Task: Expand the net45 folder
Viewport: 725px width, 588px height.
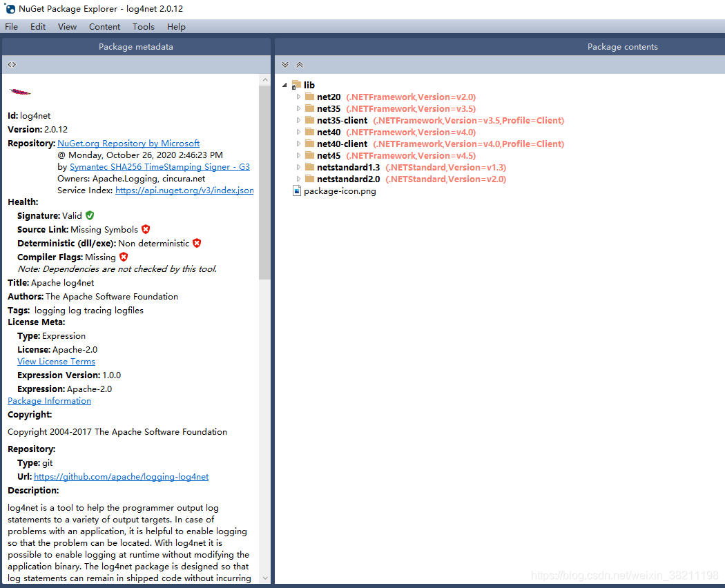Action: (298, 156)
